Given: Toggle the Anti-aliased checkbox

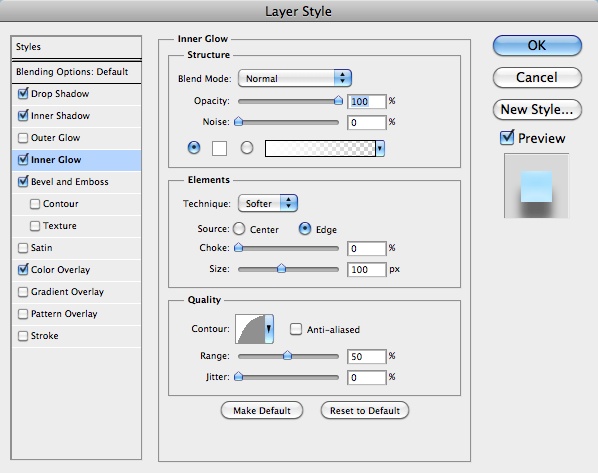Looking at the screenshot, I should 296,329.
